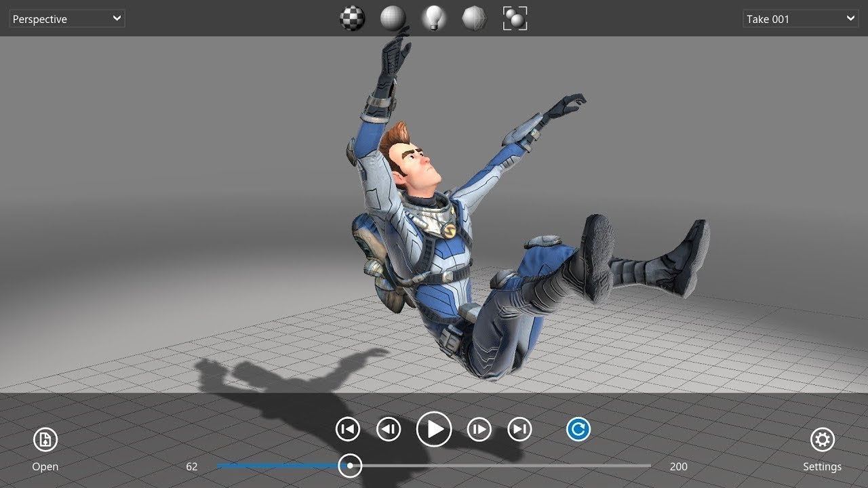Click the timeline slider handle

[x=350, y=466]
